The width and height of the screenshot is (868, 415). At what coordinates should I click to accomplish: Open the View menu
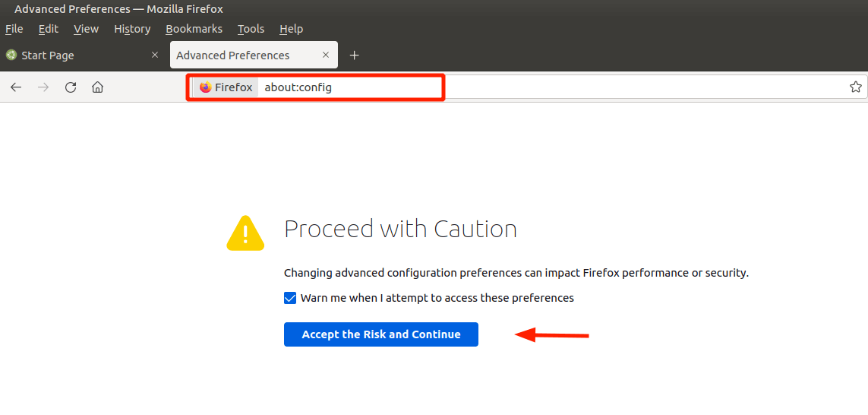point(87,29)
